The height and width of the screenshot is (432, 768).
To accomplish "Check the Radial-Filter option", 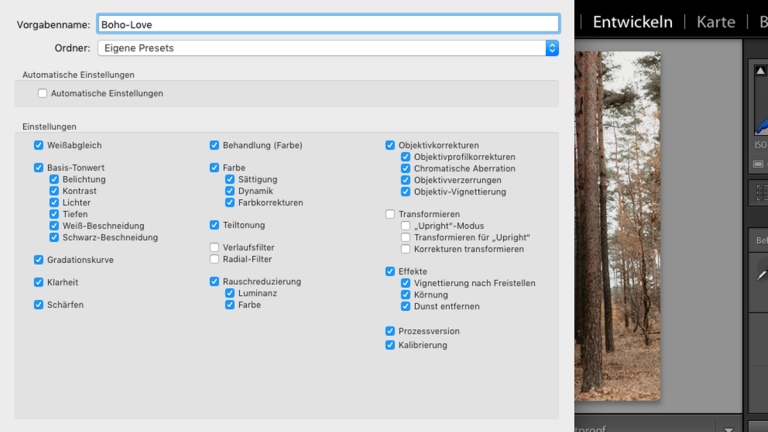I will click(x=214, y=259).
